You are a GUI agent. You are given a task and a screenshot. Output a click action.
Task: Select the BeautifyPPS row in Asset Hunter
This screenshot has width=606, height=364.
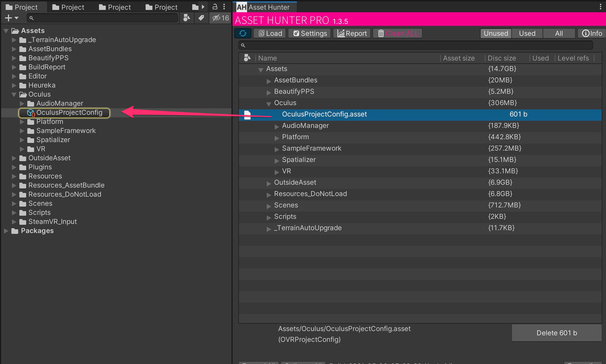(421, 92)
